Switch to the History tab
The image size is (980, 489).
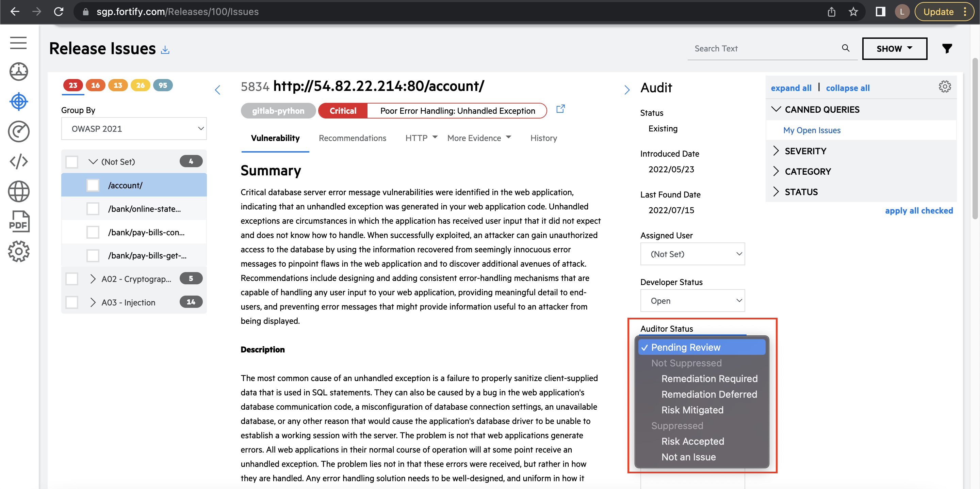tap(543, 138)
